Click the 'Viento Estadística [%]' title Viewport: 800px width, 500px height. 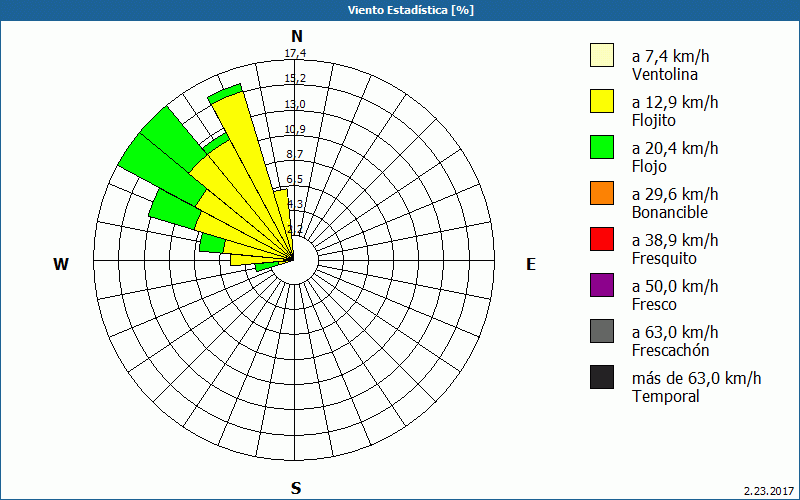(411, 10)
